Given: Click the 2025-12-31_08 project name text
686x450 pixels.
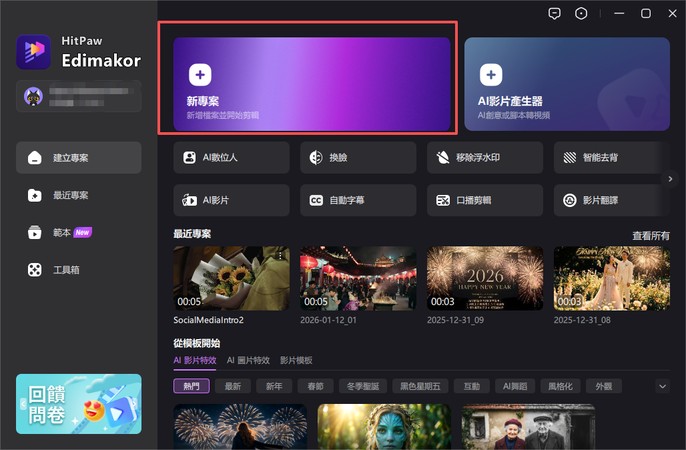Looking at the screenshot, I should pyautogui.click(x=582, y=320).
